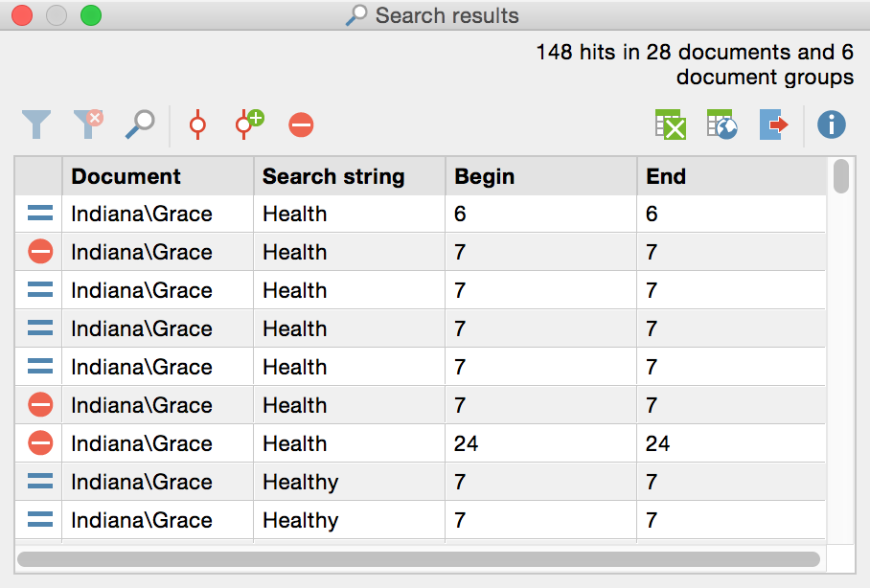Toggle the row icon of Health hit beginning at 6
This screenshot has width=870, height=588.
point(40,214)
